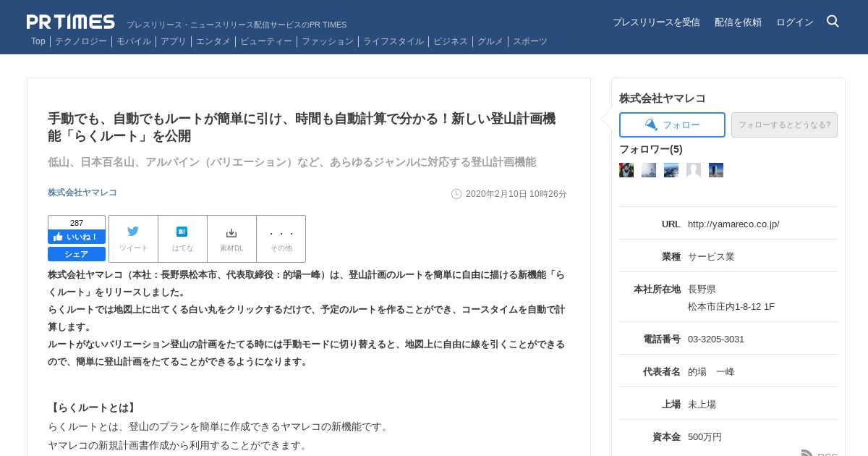Click the 287 like count
868x456 pixels.
coord(77,223)
